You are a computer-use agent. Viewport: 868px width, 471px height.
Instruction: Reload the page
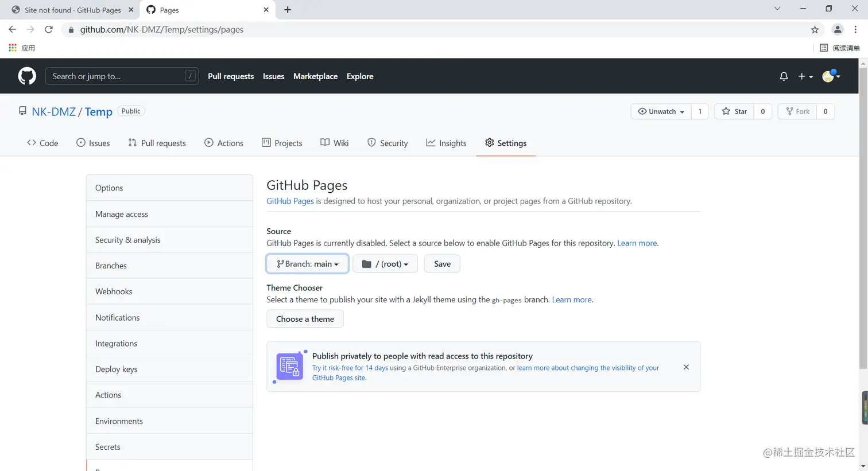[49, 30]
